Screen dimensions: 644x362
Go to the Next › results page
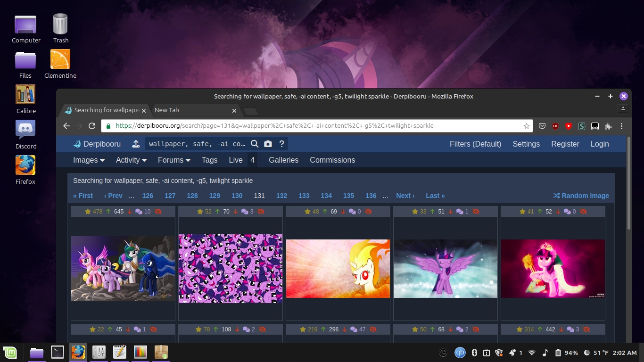click(405, 196)
